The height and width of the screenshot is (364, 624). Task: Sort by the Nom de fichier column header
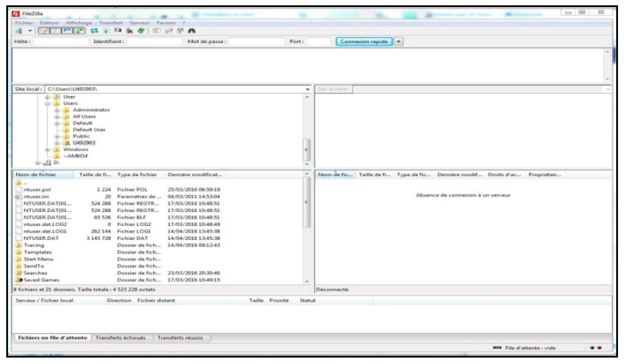[36, 175]
